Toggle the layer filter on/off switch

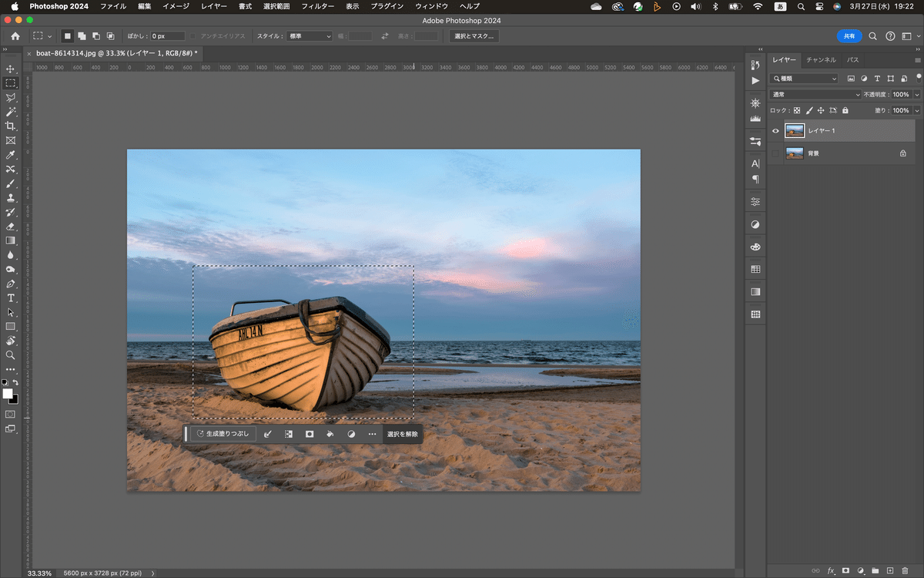click(x=918, y=77)
